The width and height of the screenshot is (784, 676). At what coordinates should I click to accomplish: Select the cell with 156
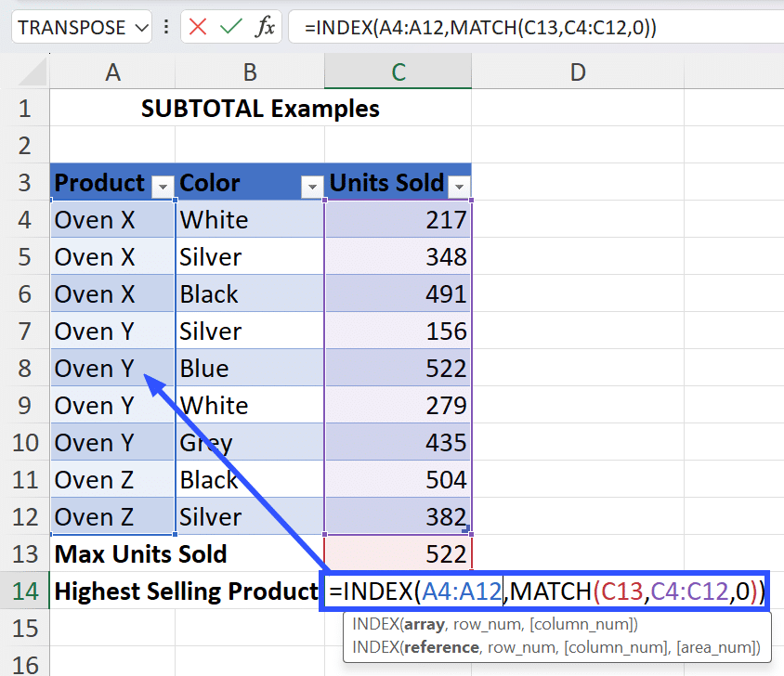point(398,331)
